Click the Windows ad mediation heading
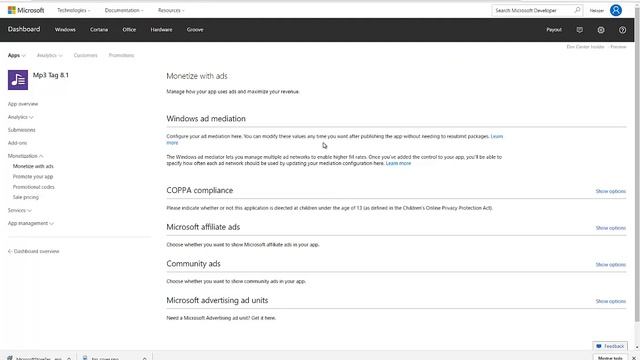Image resolution: width=640 pixels, height=360 pixels. click(206, 119)
